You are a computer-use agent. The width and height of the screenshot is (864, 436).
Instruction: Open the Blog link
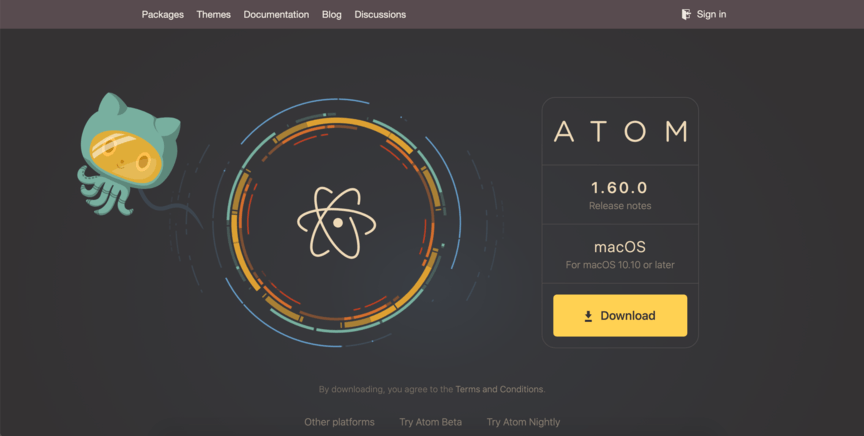pos(332,14)
